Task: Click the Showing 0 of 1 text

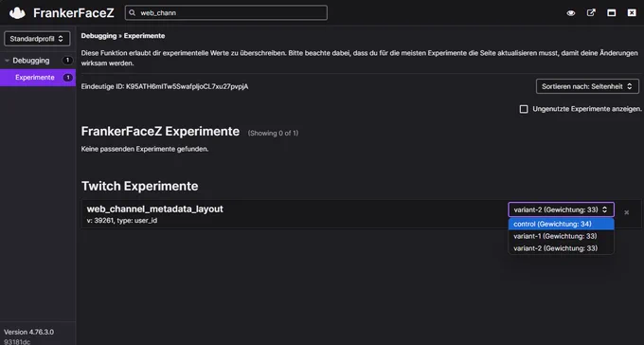Action: click(x=273, y=133)
